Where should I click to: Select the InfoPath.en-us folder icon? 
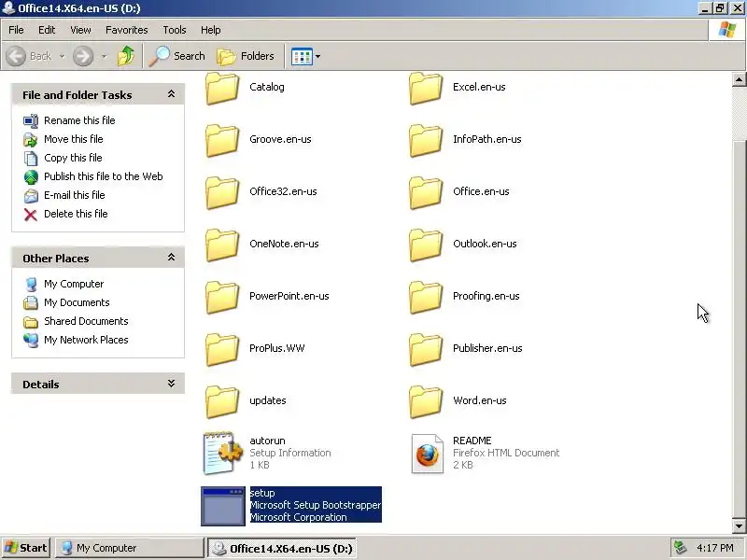(x=426, y=141)
